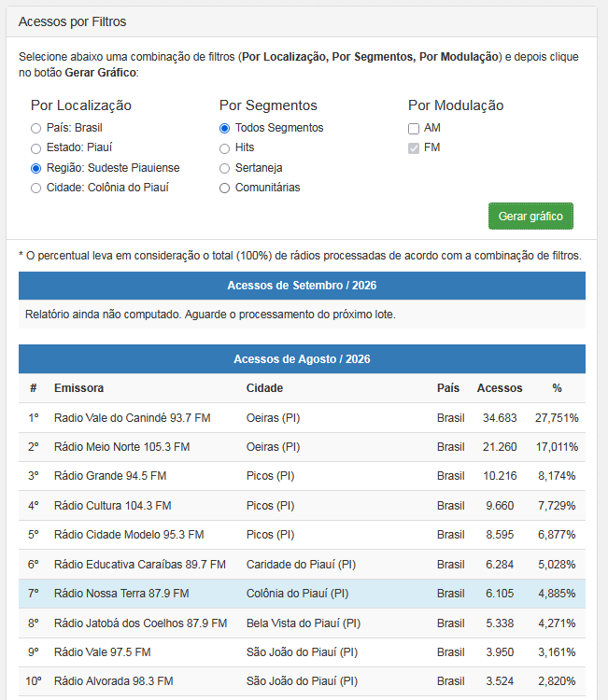Click the Gerar gráfico button
This screenshot has height=700, width=608.
[x=530, y=217]
